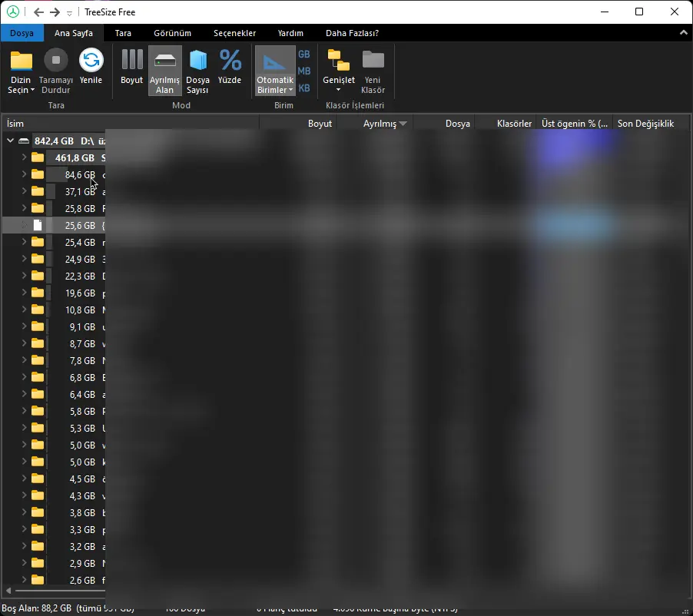Viewport: 693px width, 616px height.
Task: Click the left arrow of horizontal scrollbar
Action: [x=8, y=591]
